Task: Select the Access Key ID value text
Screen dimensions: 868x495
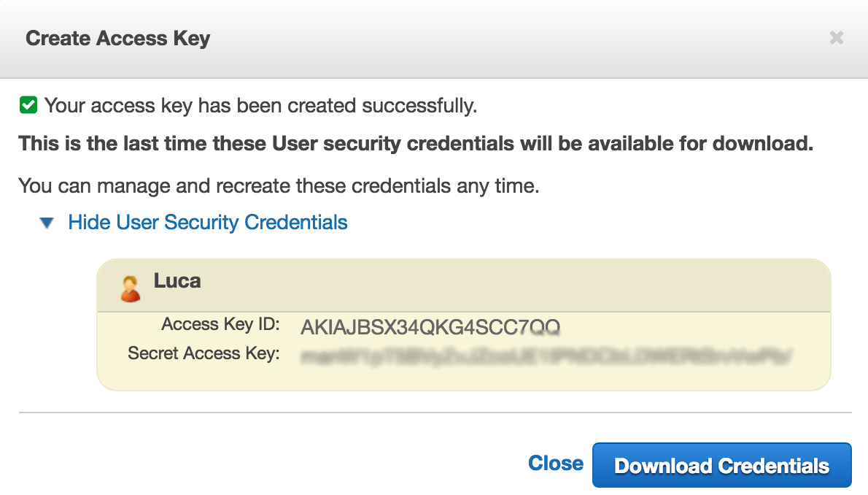Action: tap(430, 327)
